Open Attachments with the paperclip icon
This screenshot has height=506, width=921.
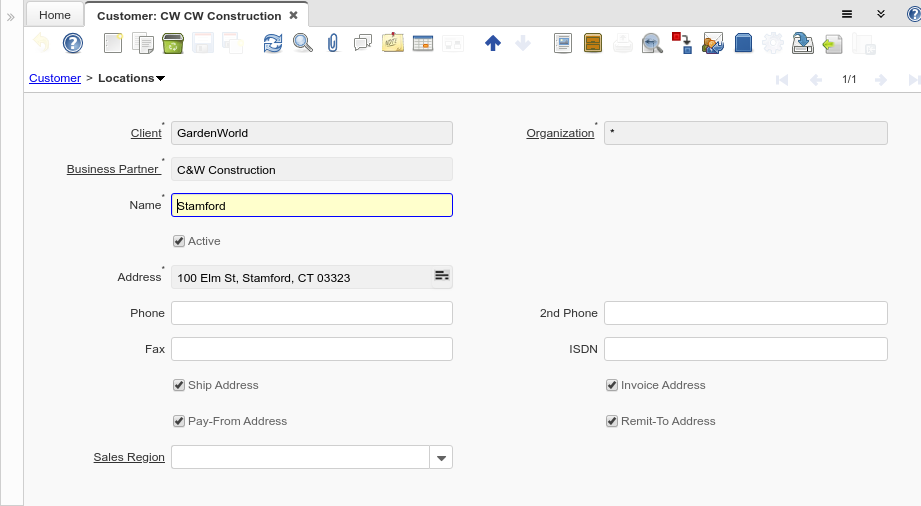(x=333, y=43)
